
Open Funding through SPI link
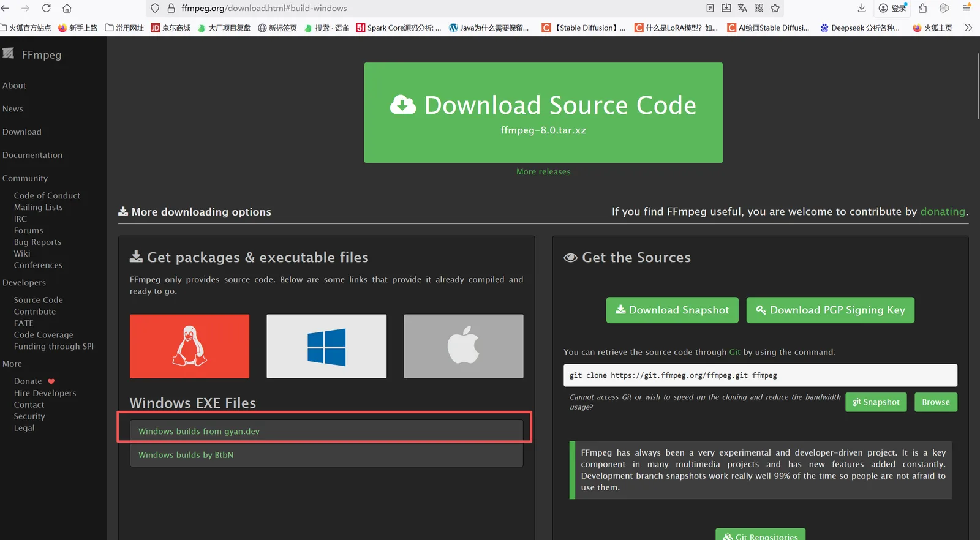tap(54, 347)
